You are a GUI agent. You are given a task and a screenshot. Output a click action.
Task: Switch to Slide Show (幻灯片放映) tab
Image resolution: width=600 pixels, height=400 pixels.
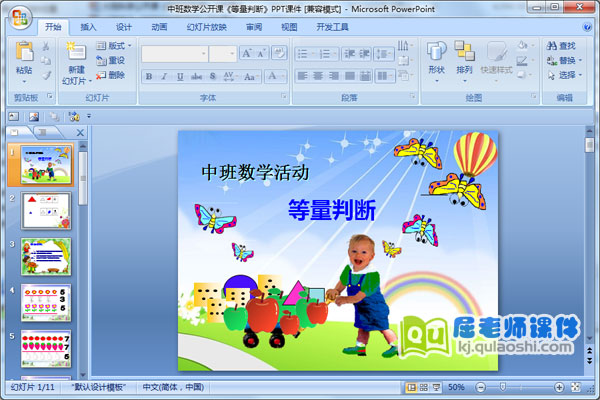pyautogui.click(x=207, y=27)
